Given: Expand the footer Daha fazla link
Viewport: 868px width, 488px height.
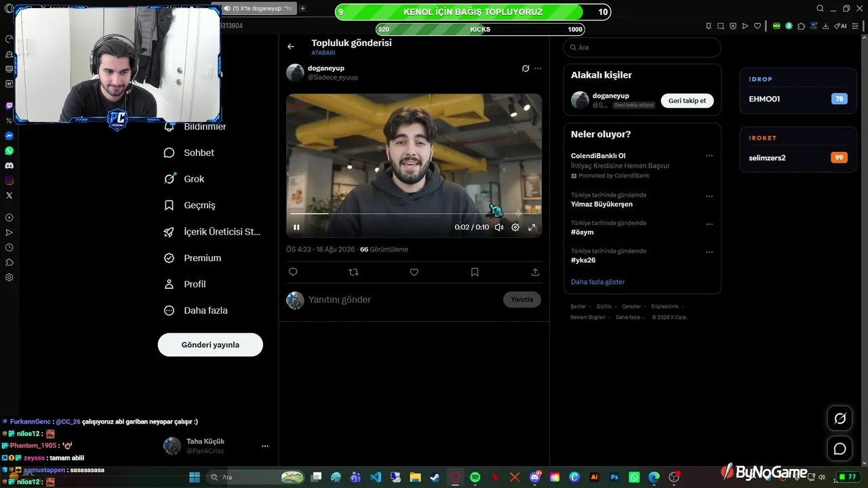Looking at the screenshot, I should [x=630, y=317].
